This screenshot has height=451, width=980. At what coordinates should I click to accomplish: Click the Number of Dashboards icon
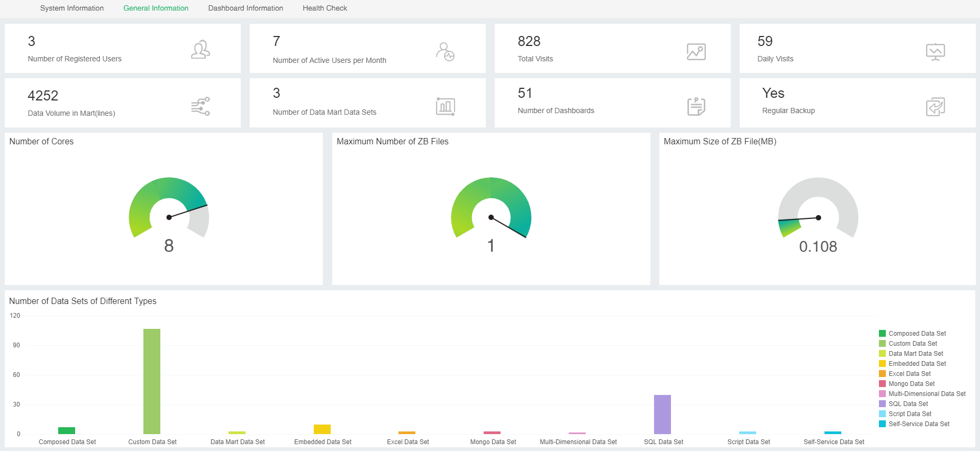point(696,106)
